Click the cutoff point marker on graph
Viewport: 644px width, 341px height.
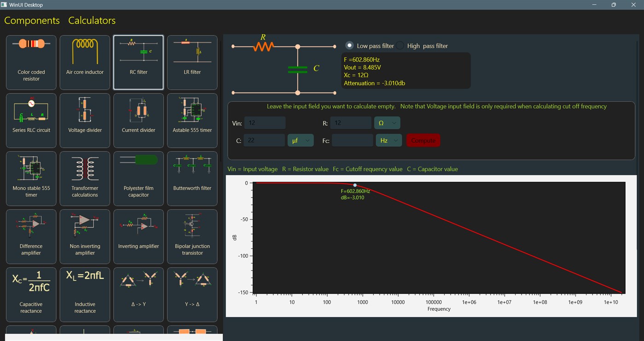tap(355, 185)
